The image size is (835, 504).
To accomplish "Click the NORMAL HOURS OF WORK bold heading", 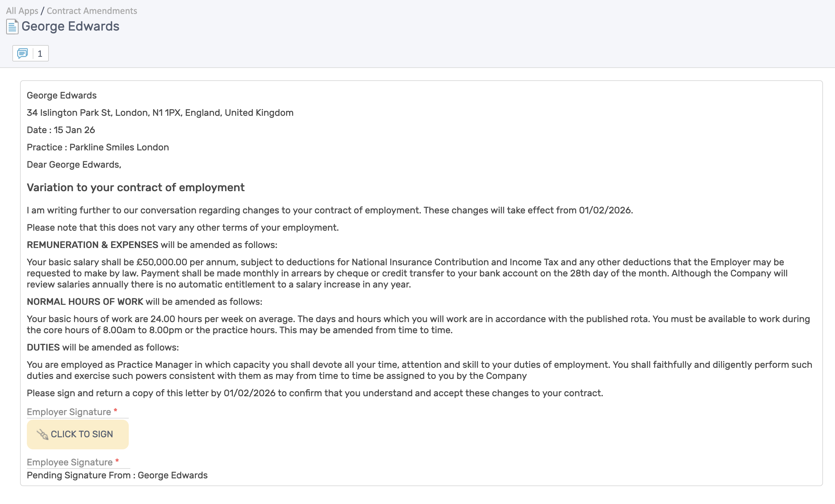I will click(x=85, y=302).
